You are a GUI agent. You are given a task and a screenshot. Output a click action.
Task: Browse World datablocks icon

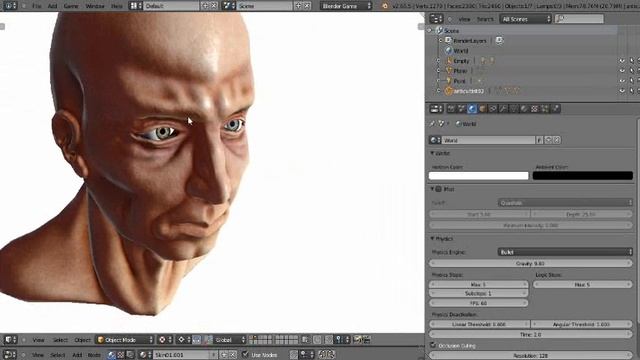(435, 140)
